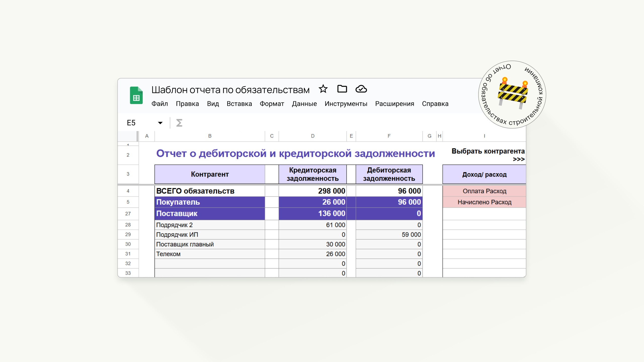Select row 27 header
Viewport: 644px width, 362px height.
[x=128, y=214]
